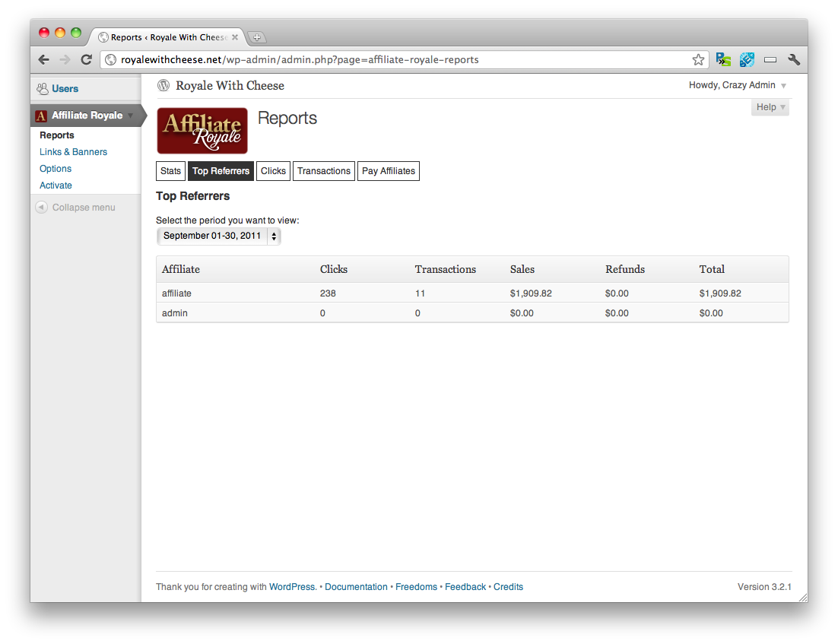Switch to the Clicks tab
The image size is (838, 644).
click(x=273, y=170)
